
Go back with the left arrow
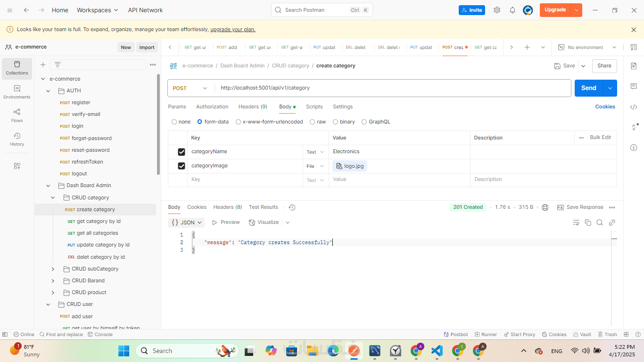click(x=26, y=10)
